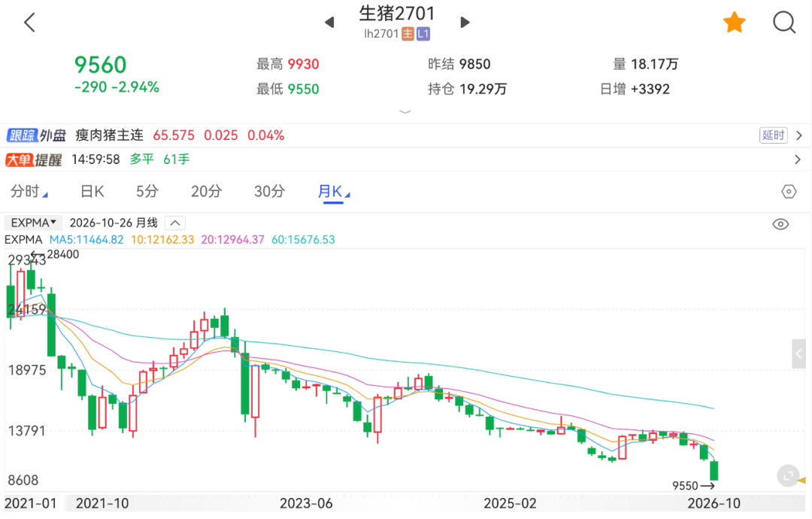Click the 主 main contract badge
The height and width of the screenshot is (519, 812).
(x=408, y=34)
